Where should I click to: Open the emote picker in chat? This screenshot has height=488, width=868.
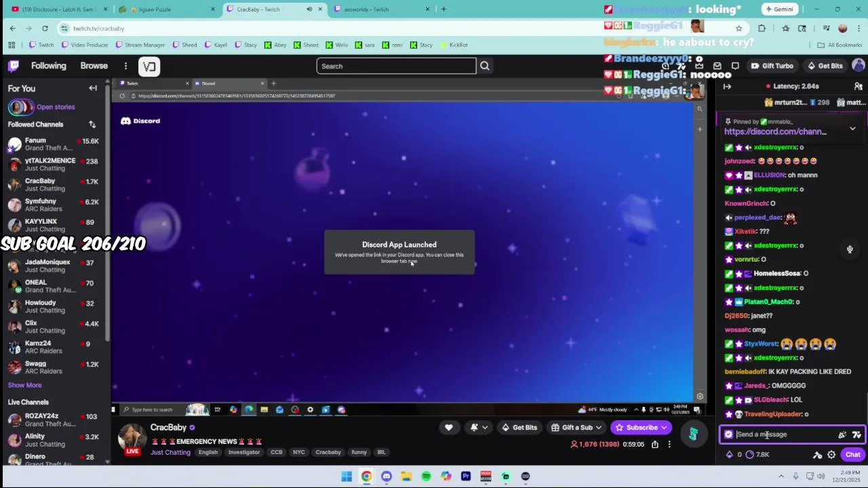[856, 434]
